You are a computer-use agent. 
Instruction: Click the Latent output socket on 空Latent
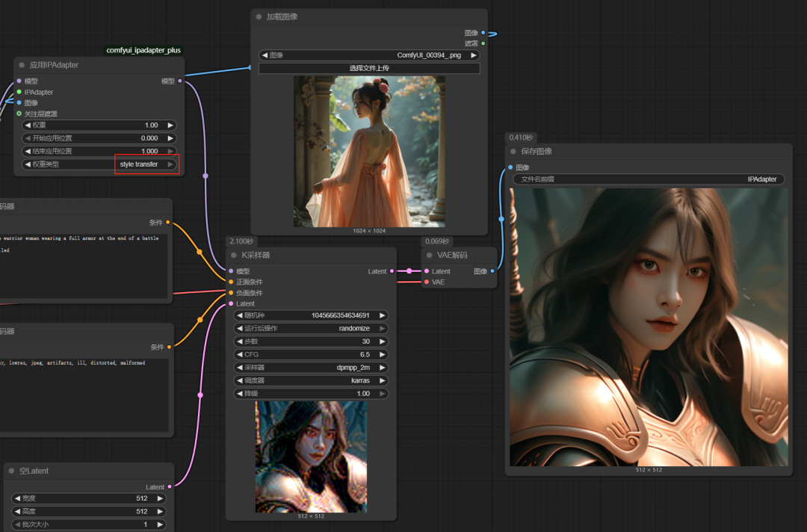tap(170, 486)
